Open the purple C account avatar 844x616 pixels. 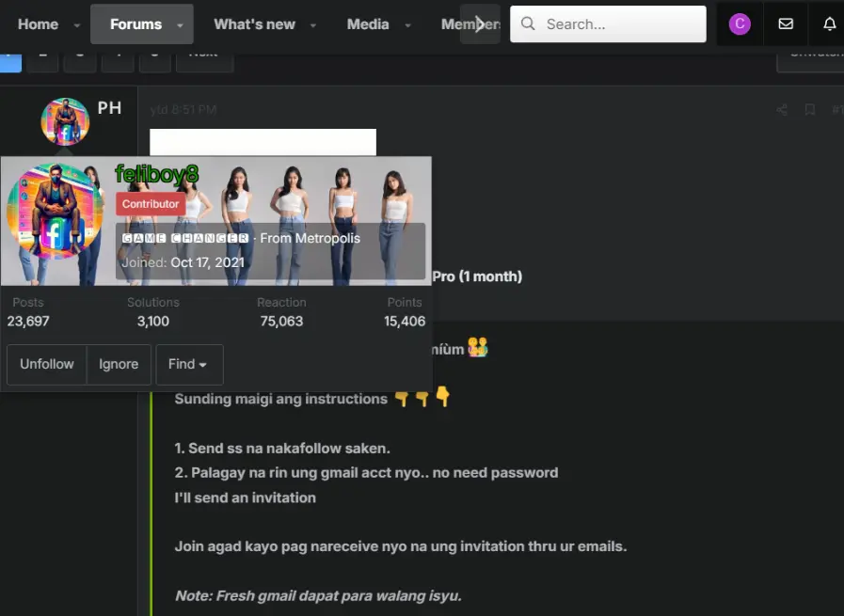point(740,24)
